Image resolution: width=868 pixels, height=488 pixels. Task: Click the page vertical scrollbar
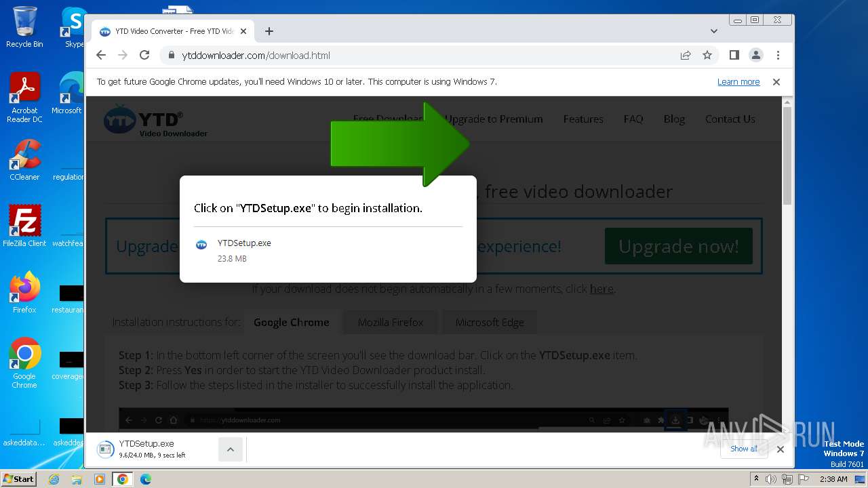(x=787, y=156)
